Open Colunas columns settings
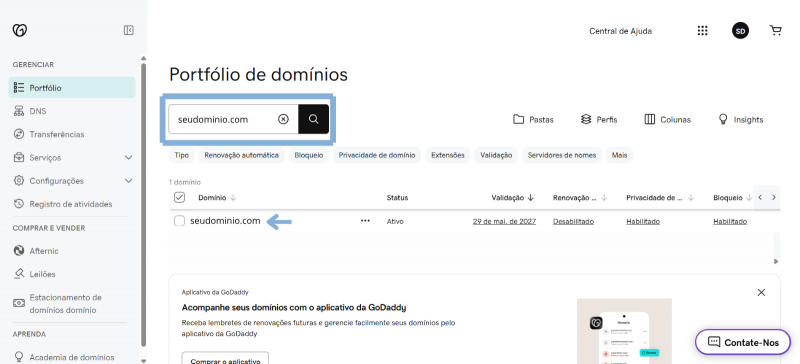This screenshot has width=800, height=364. point(667,119)
